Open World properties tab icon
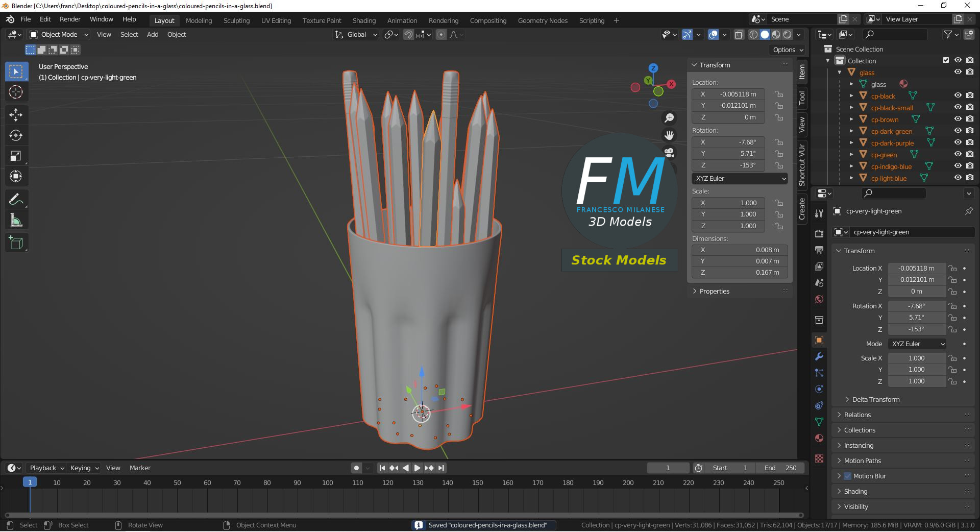This screenshot has width=980, height=532. pos(819,299)
